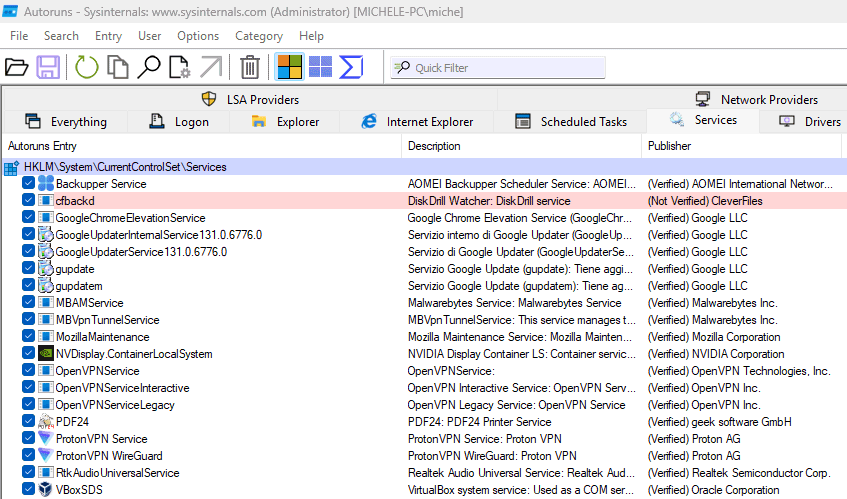The width and height of the screenshot is (847, 499).
Task: Switch to the Explorer tab
Action: [x=285, y=122]
